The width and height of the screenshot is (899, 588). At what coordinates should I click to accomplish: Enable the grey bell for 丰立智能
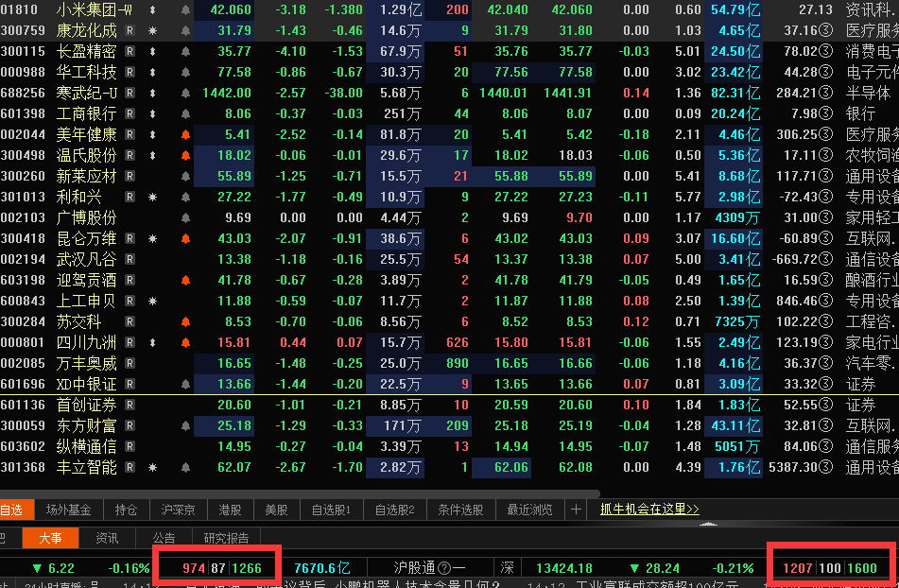[x=186, y=468]
